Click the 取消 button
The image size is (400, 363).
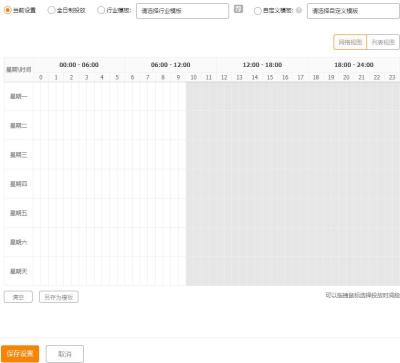tap(65, 354)
